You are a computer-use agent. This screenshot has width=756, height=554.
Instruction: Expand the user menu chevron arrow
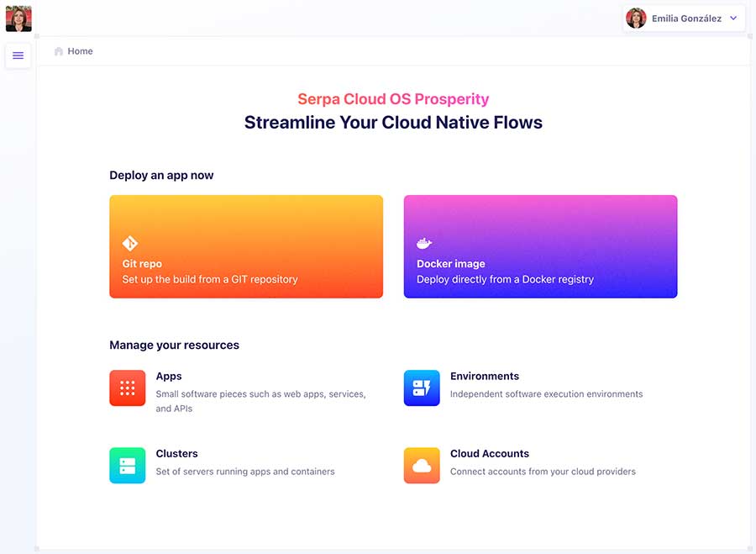(x=733, y=18)
